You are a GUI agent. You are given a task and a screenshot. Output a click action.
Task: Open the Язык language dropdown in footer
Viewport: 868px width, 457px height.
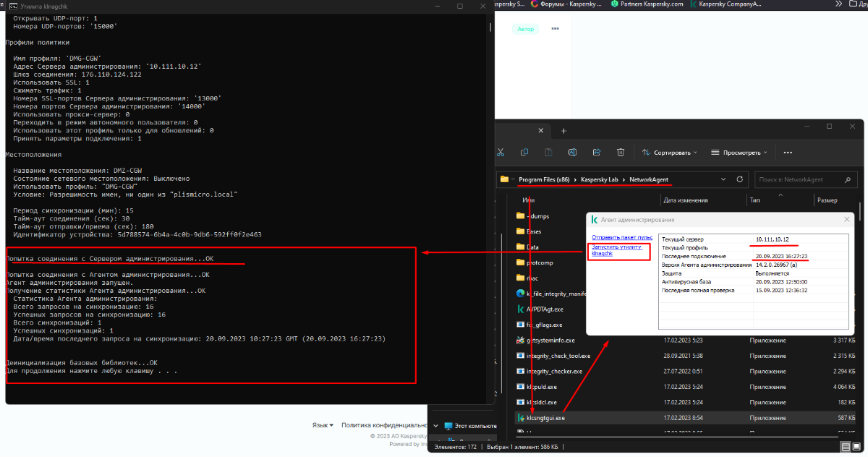(x=323, y=426)
